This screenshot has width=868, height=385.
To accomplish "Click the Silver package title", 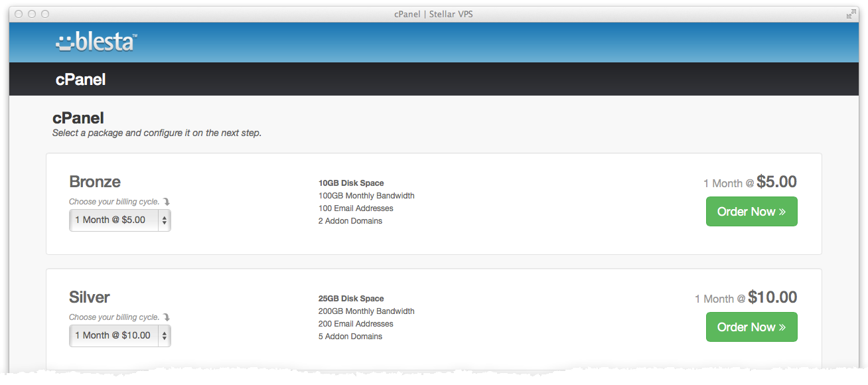I will pos(90,297).
